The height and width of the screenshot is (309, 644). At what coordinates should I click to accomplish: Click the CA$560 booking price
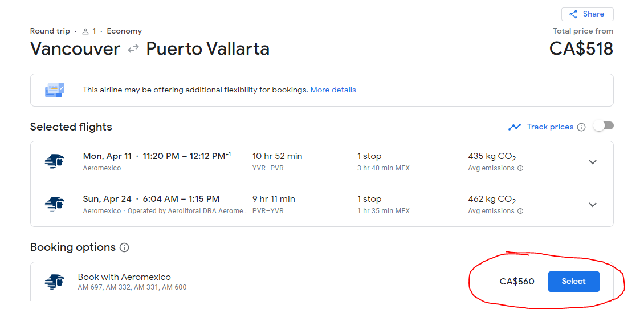point(517,281)
